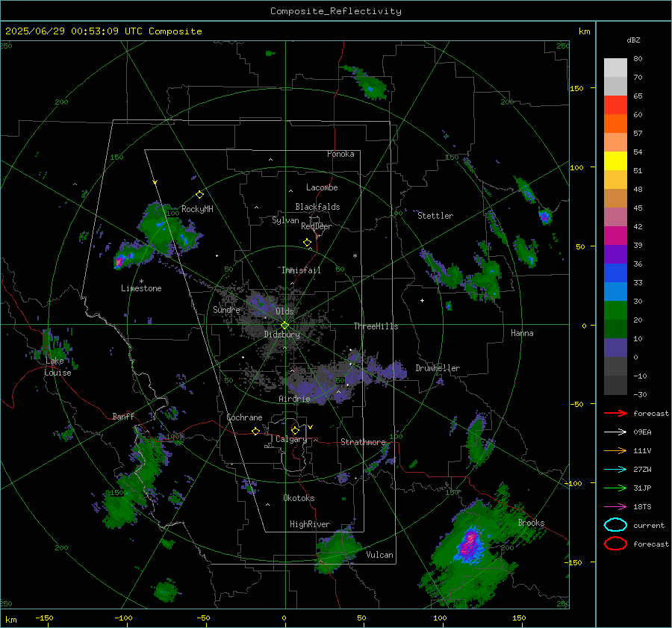672x628 pixels.
Task: Click the Airdrie city label
Action: tap(294, 399)
